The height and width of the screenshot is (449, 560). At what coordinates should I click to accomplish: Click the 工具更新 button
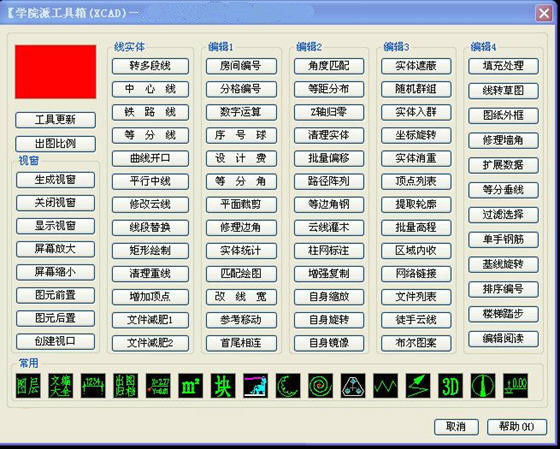tap(55, 120)
